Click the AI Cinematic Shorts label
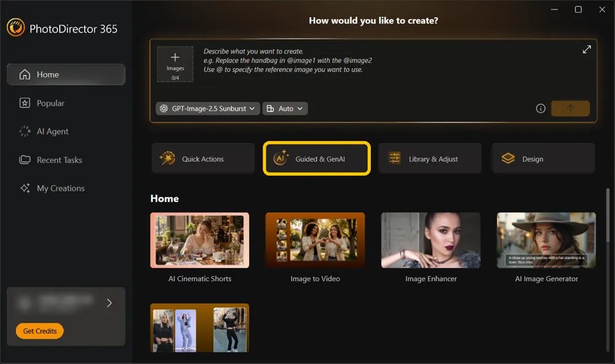Viewport: 615px width, 364px height. (x=200, y=279)
